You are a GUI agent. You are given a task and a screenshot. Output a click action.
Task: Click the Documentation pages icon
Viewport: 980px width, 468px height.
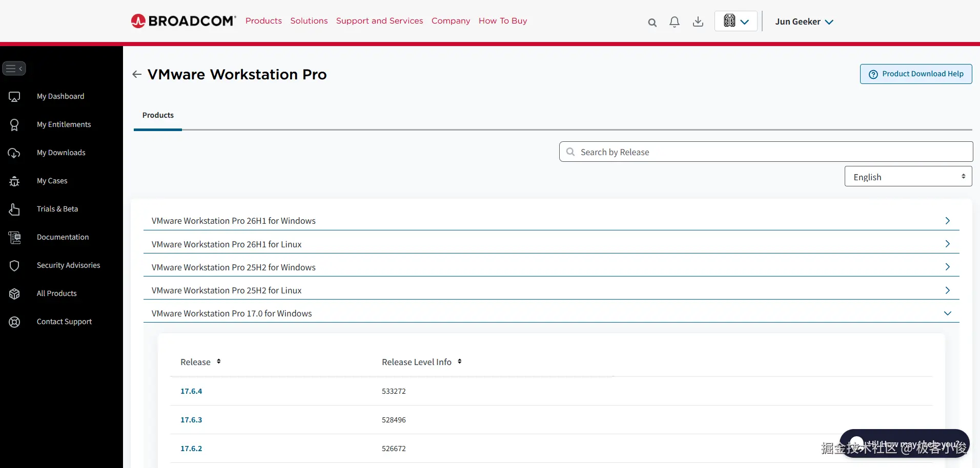(x=14, y=237)
